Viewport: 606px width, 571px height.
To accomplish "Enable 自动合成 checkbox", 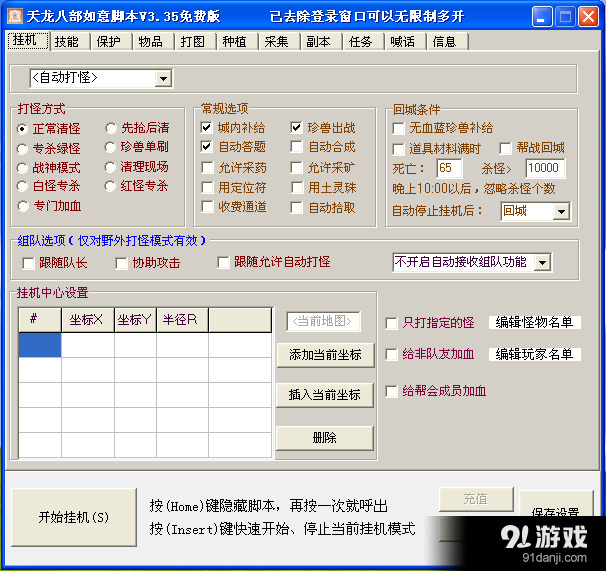I will click(297, 147).
